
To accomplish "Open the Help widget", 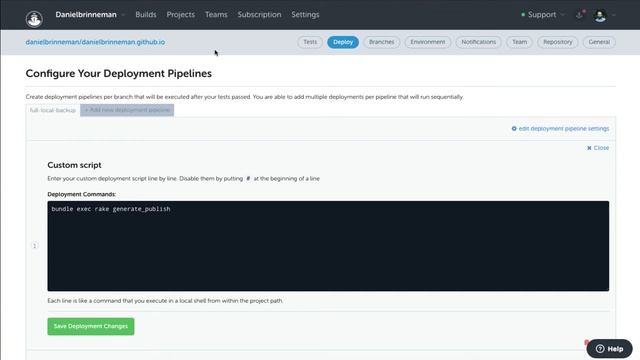I will pos(609,349).
